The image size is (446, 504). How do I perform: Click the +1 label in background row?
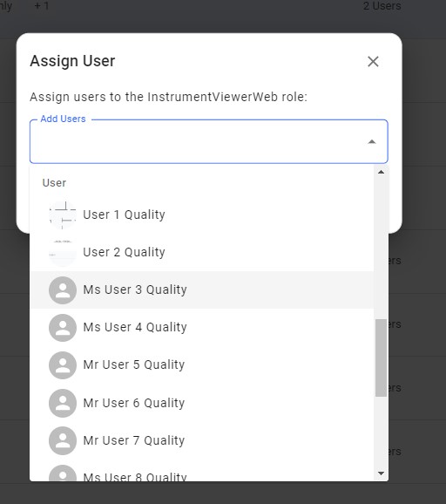pos(42,6)
